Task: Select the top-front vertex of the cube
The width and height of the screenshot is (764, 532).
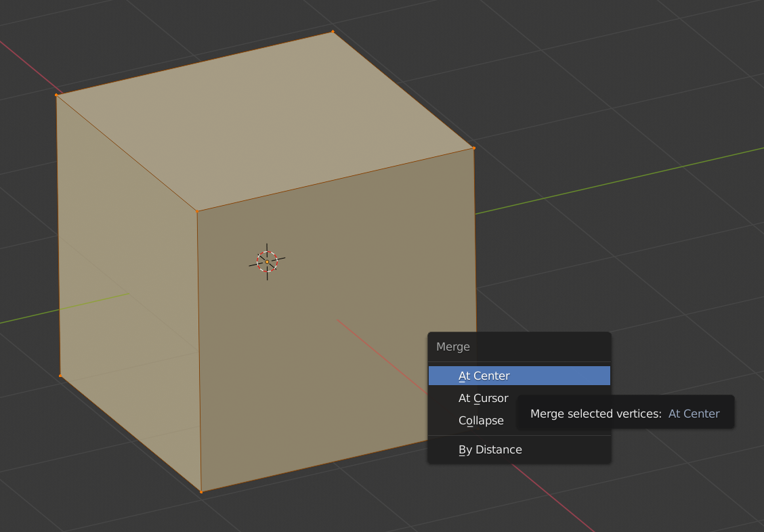Action: pyautogui.click(x=198, y=211)
